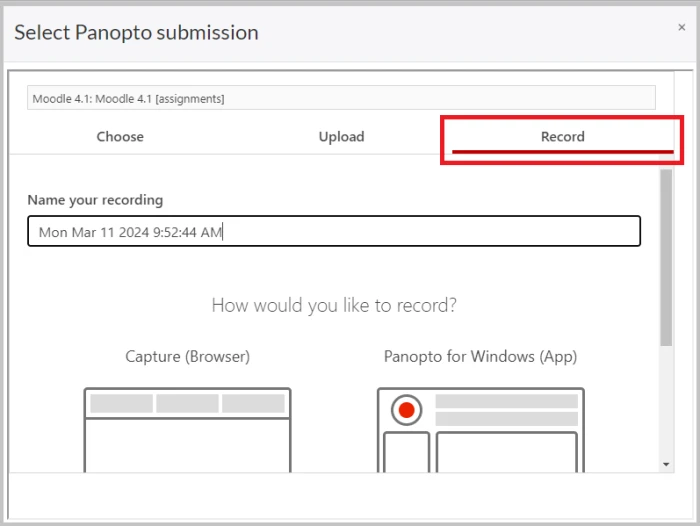Click the "How would you like to record?" heading
This screenshot has height=526, width=700.
(334, 305)
